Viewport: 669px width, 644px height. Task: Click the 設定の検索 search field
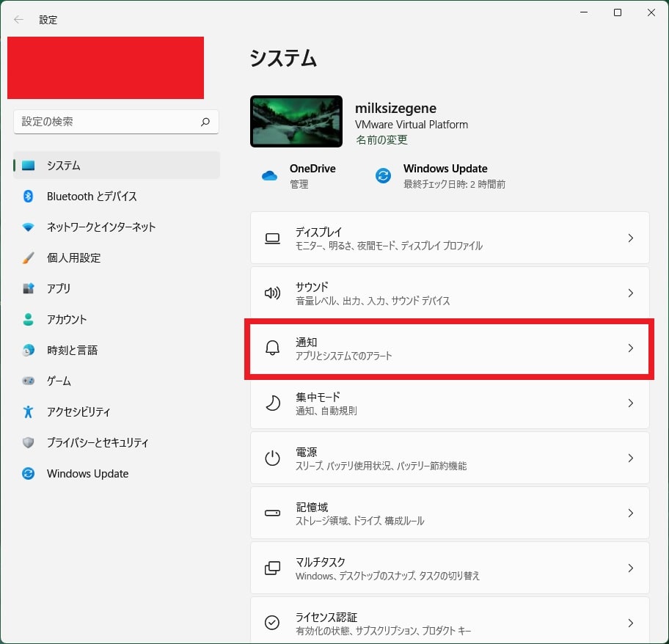[x=116, y=122]
